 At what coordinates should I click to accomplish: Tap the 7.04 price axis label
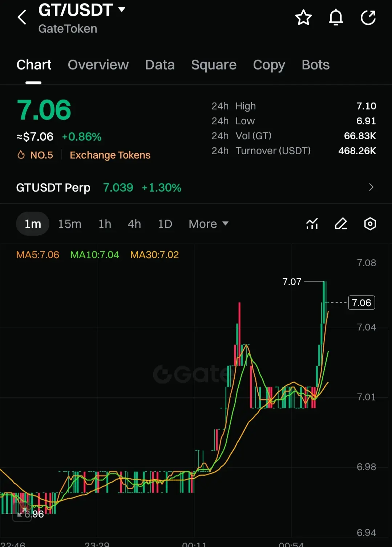(x=366, y=327)
